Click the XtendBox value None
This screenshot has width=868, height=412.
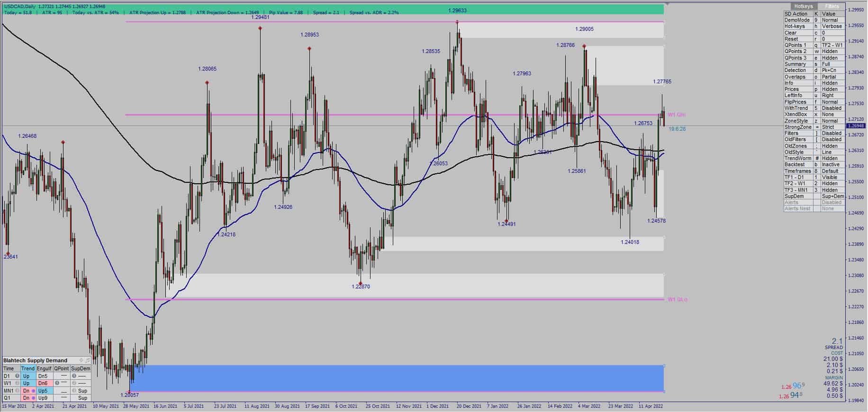point(832,114)
